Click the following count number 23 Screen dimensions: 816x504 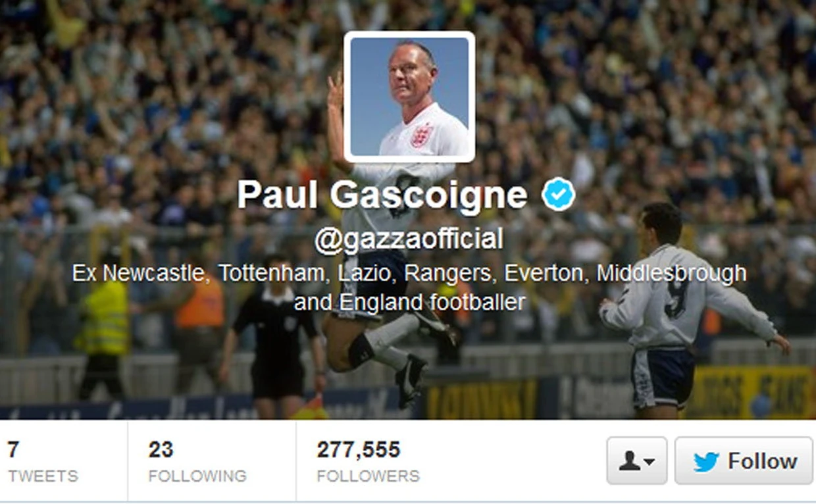tap(161, 450)
